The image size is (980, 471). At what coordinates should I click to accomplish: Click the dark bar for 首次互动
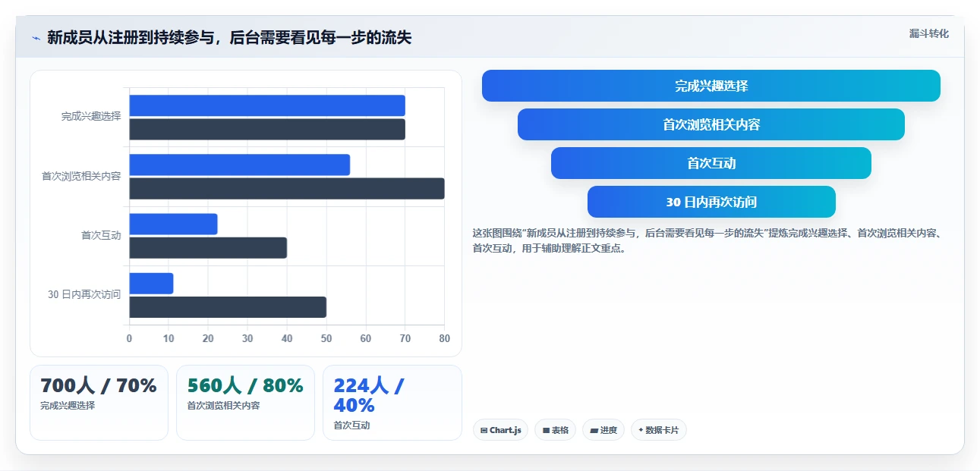208,248
